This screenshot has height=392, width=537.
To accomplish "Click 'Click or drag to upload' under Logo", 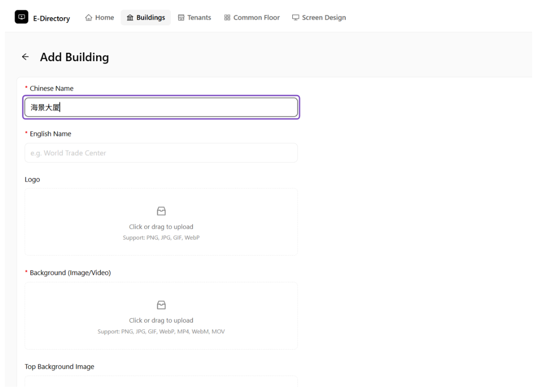I will pos(161,227).
